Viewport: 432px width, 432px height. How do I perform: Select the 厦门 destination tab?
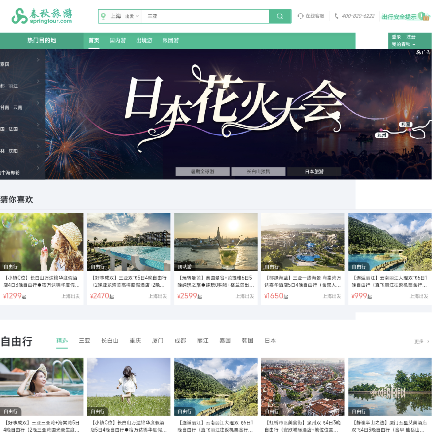pos(158,341)
